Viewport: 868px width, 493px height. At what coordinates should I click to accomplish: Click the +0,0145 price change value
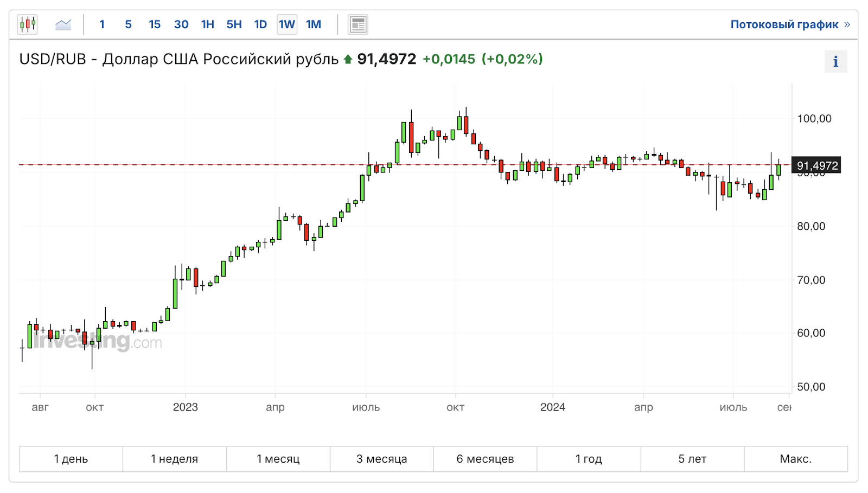449,59
